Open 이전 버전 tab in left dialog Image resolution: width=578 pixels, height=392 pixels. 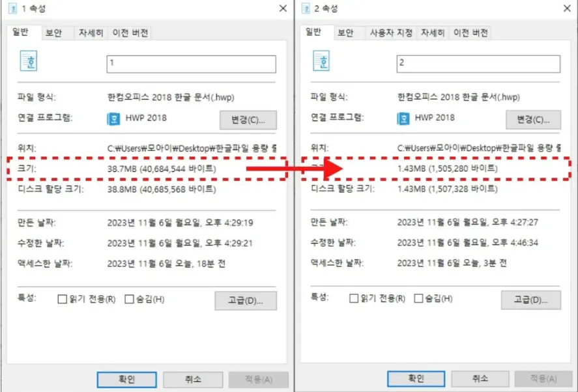[130, 33]
